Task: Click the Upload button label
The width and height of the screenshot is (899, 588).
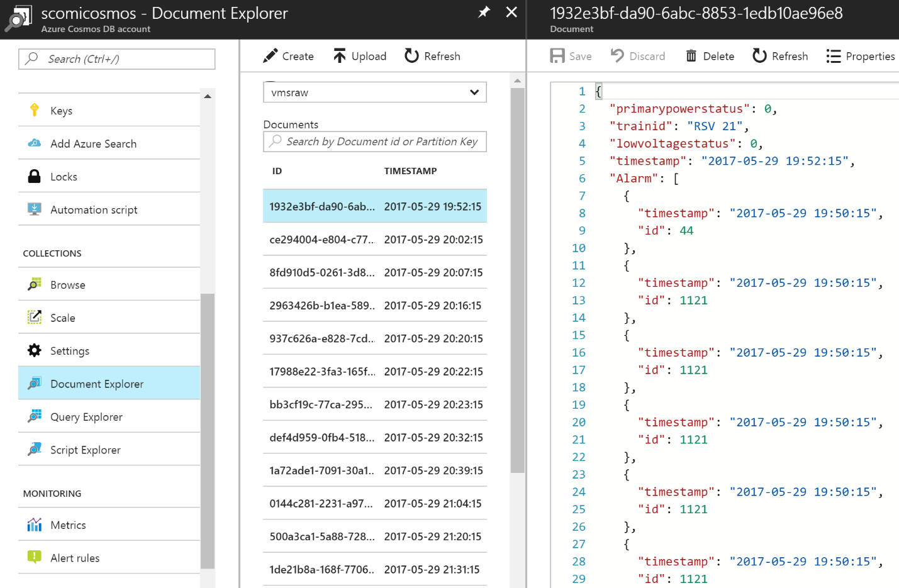Action: (369, 56)
